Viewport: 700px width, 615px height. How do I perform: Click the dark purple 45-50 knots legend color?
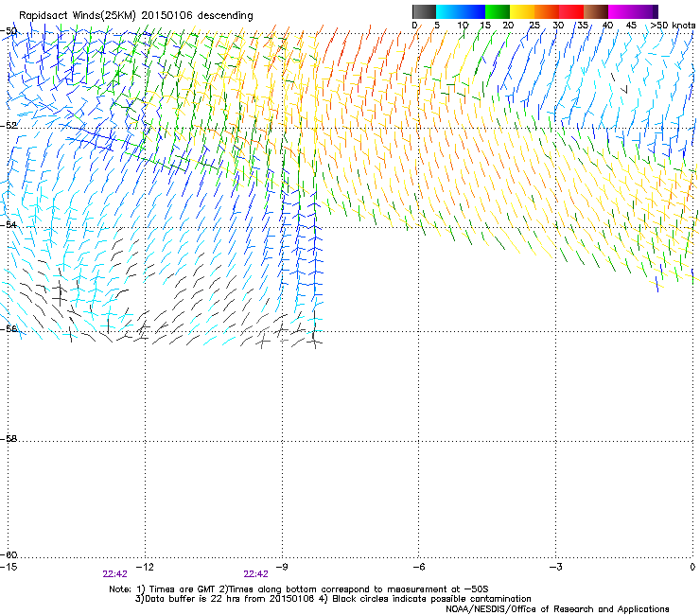tap(645, 11)
